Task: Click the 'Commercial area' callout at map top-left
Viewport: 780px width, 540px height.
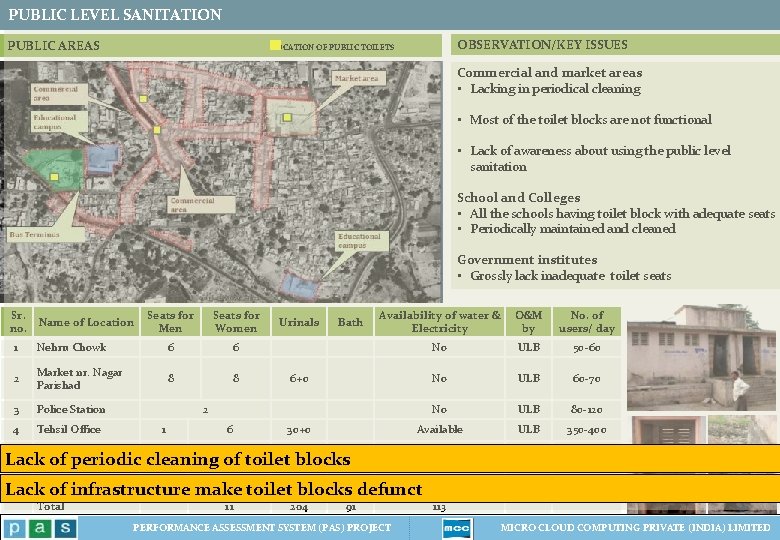Action: pos(59,93)
